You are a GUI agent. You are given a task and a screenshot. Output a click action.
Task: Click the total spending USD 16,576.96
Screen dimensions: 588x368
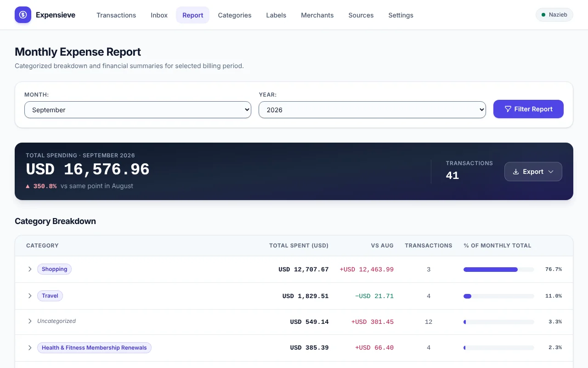[x=88, y=170]
